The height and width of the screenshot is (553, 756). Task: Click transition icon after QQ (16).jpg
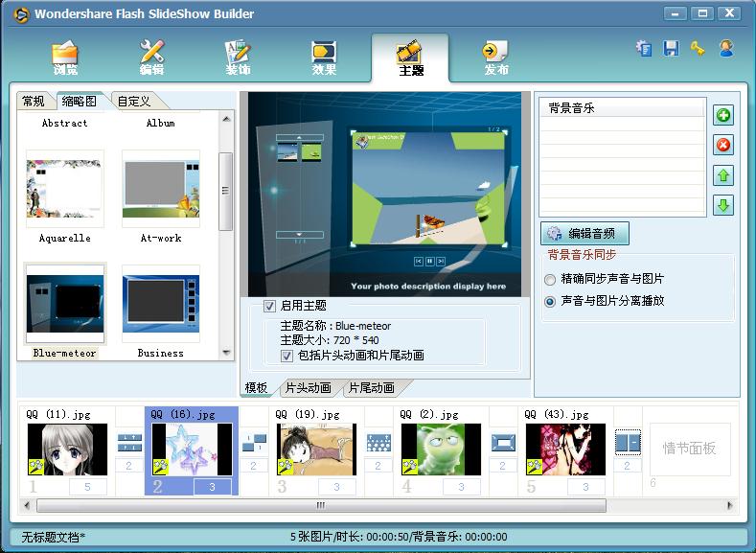pyautogui.click(x=255, y=443)
